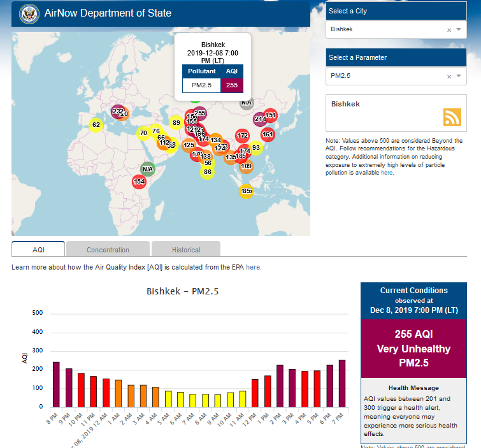The height and width of the screenshot is (448, 481).
Task: Clear the selected city Bishkek
Action: 449,29
